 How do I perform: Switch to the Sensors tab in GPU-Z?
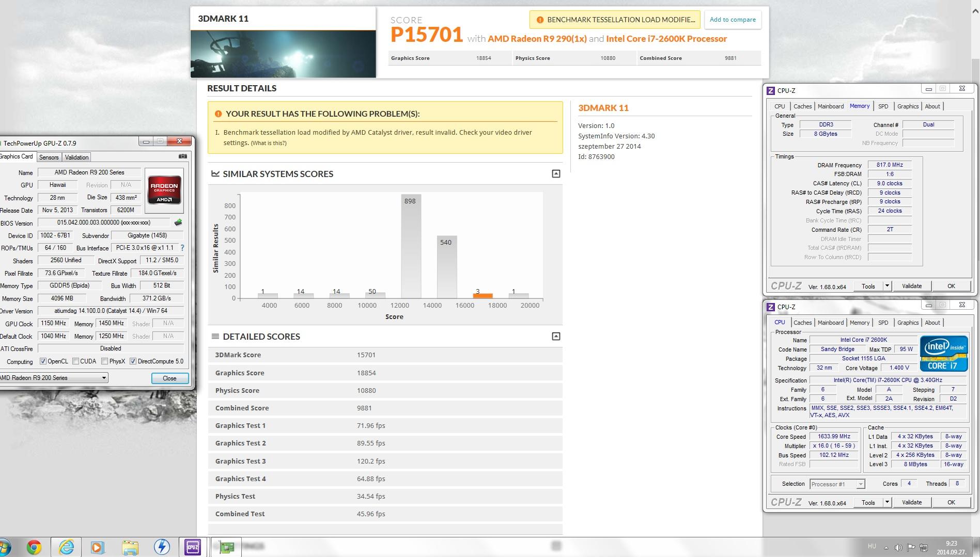click(49, 157)
